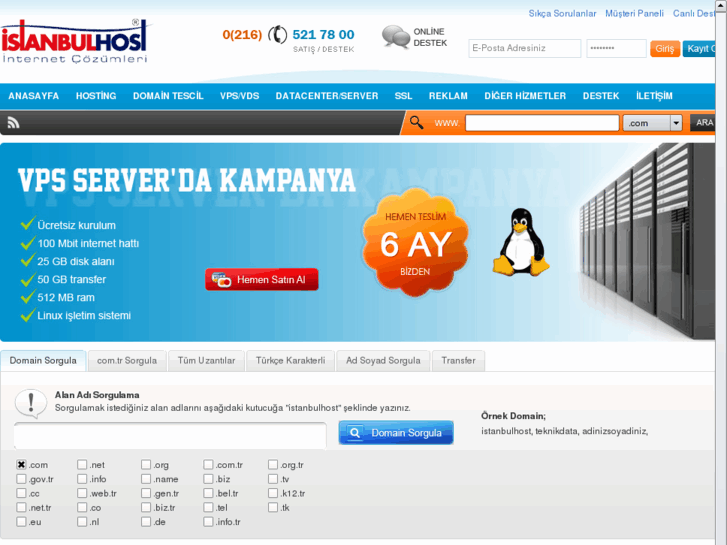Check the .net.tr extension checkbox
The image size is (727, 545).
click(21, 507)
